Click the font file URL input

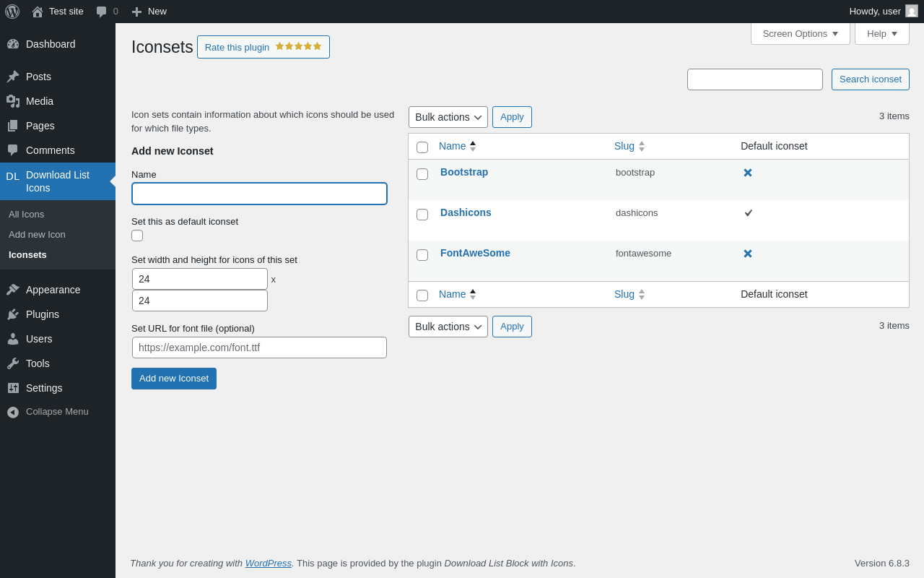(x=259, y=348)
